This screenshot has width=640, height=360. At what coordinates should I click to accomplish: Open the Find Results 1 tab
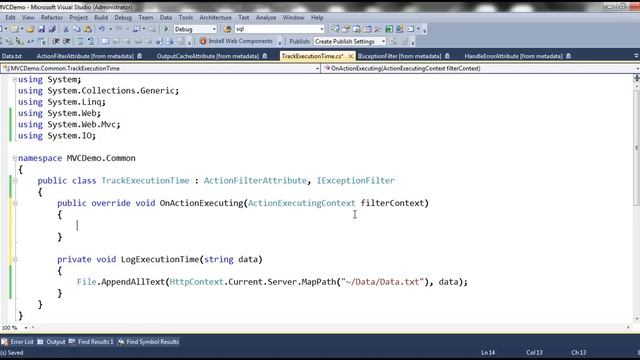tap(91, 342)
